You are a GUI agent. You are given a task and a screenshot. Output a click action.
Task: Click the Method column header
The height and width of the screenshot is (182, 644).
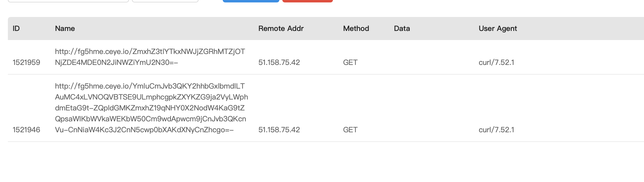point(356,29)
